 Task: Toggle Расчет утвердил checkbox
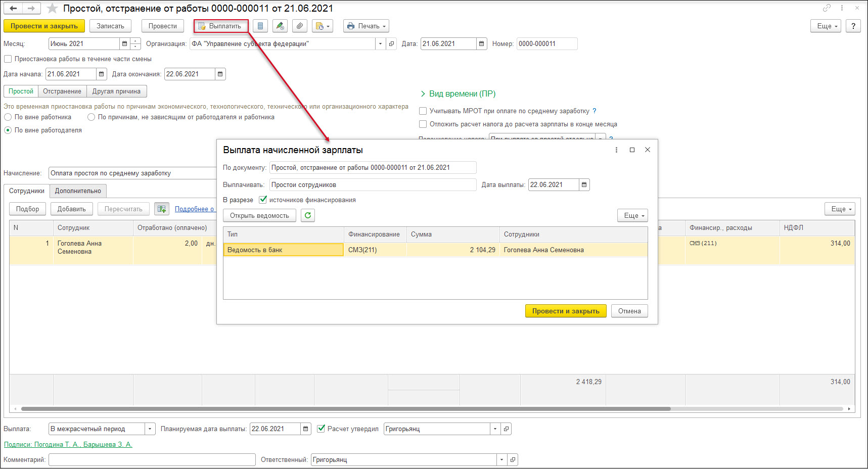[x=321, y=429]
